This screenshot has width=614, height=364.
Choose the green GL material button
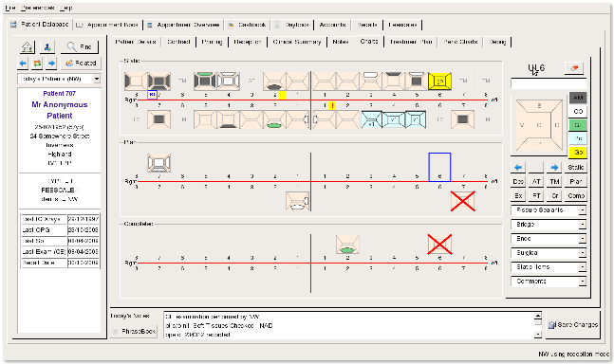[x=578, y=125]
